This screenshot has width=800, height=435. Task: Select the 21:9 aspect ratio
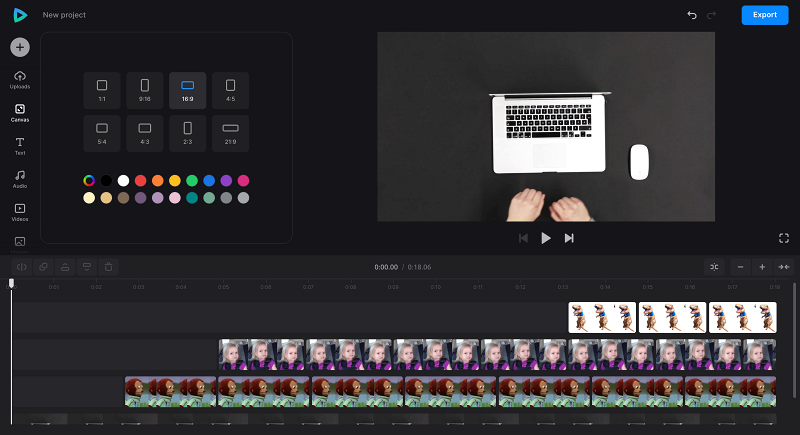pos(231,133)
